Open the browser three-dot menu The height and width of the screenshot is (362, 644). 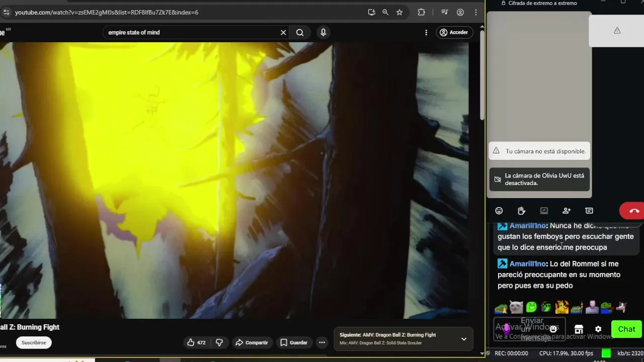476,12
